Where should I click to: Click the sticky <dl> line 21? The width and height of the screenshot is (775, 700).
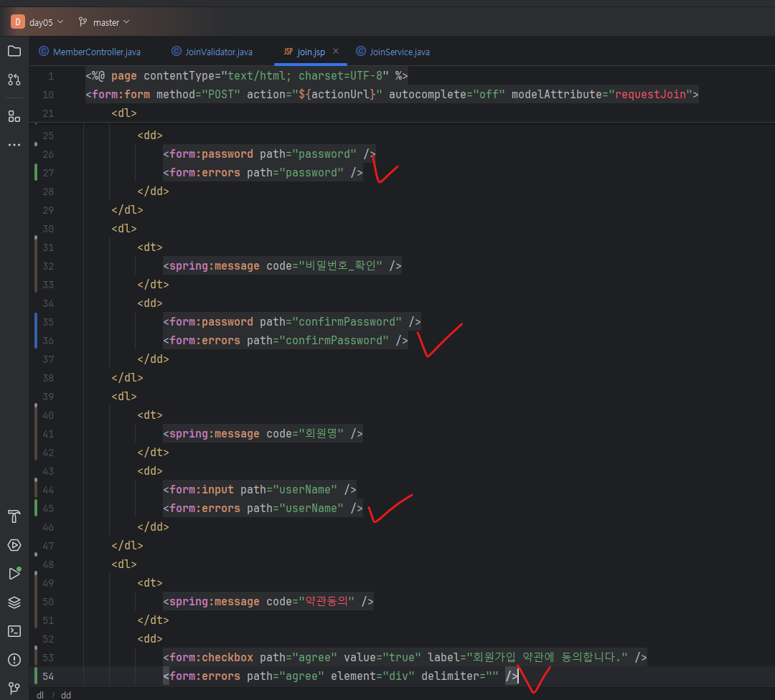[124, 113]
